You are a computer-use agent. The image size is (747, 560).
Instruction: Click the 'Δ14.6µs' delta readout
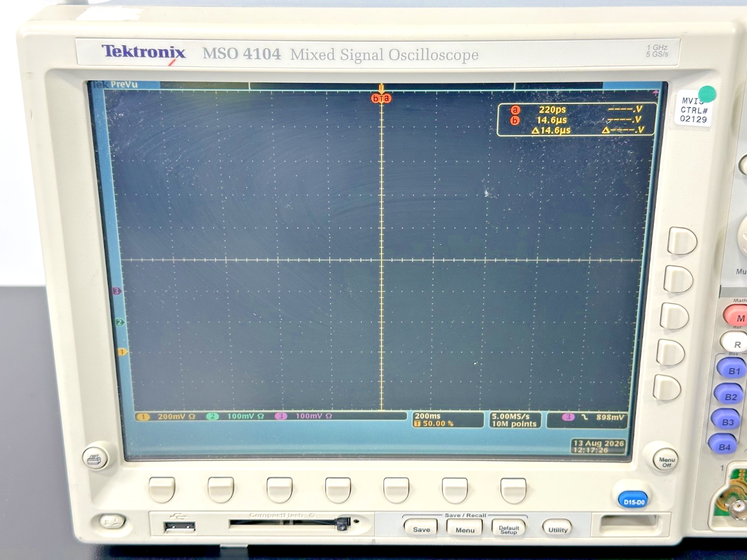[551, 130]
